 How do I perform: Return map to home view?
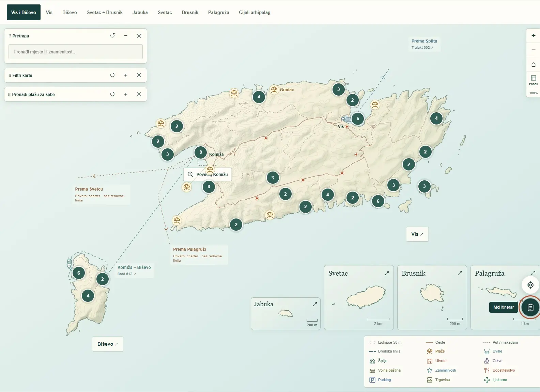point(534,64)
